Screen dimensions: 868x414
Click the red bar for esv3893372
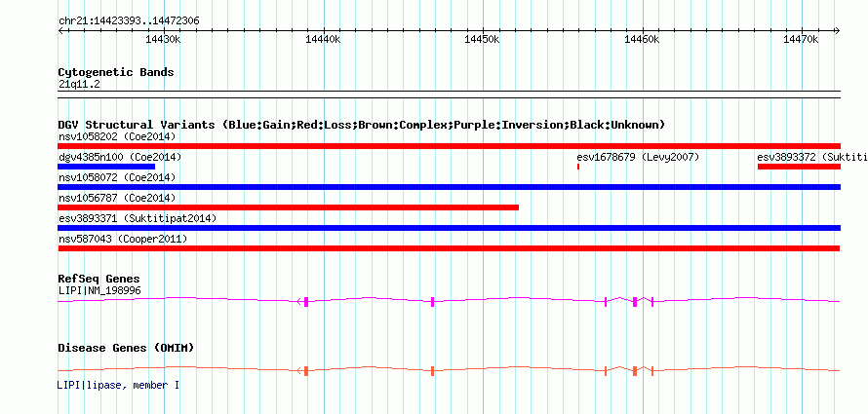click(799, 167)
